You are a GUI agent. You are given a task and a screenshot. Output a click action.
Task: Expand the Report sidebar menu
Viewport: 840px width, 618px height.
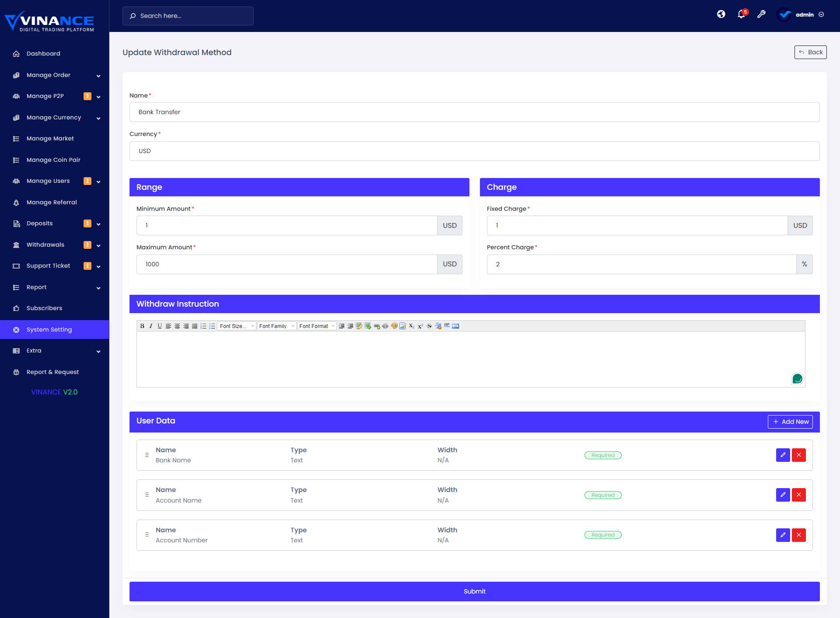click(55, 287)
